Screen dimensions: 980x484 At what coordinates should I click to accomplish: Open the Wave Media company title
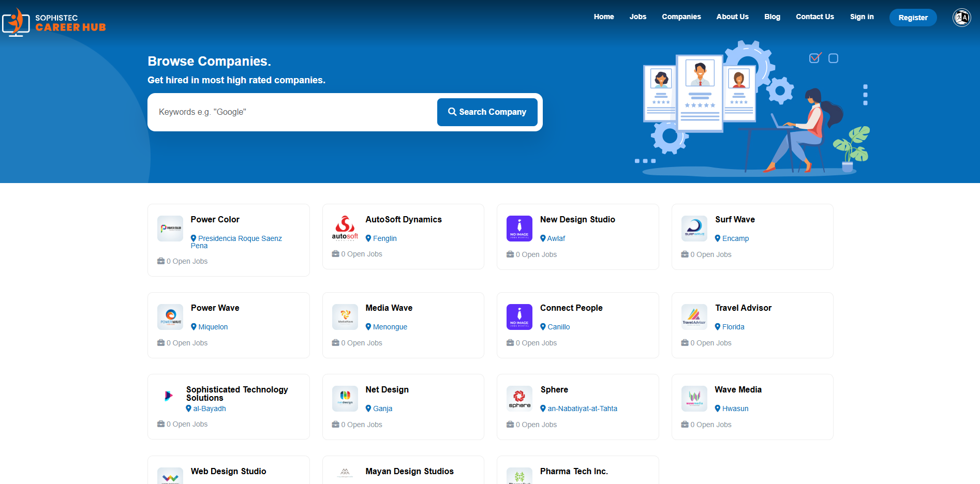coord(738,390)
